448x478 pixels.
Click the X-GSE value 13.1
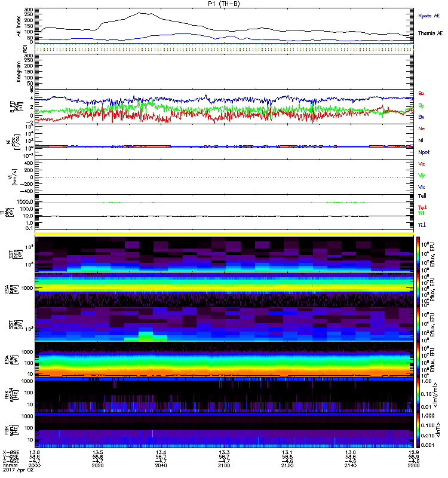tap(287, 452)
